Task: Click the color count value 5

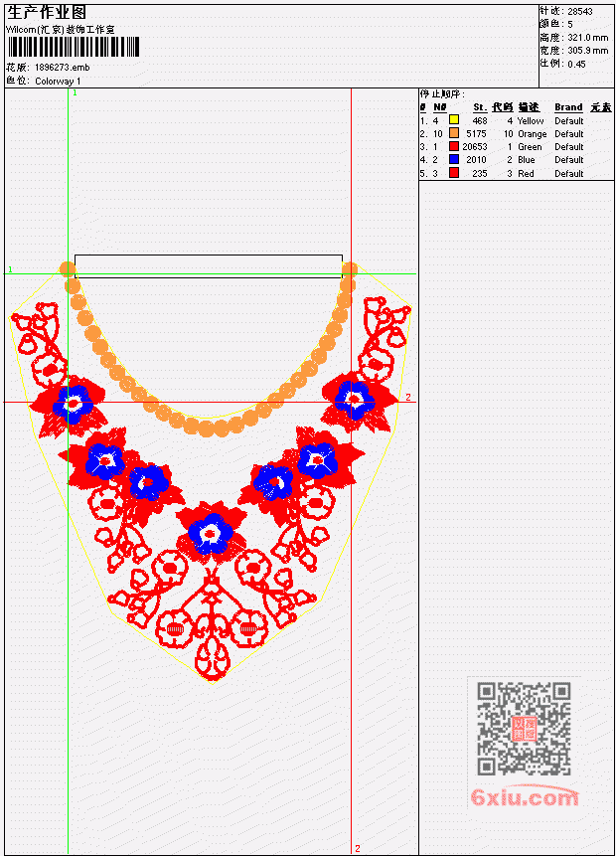Action: 570,24
